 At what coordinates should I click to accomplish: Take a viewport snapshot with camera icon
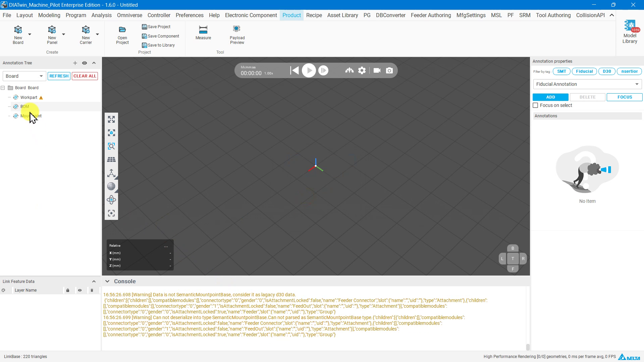[389, 70]
